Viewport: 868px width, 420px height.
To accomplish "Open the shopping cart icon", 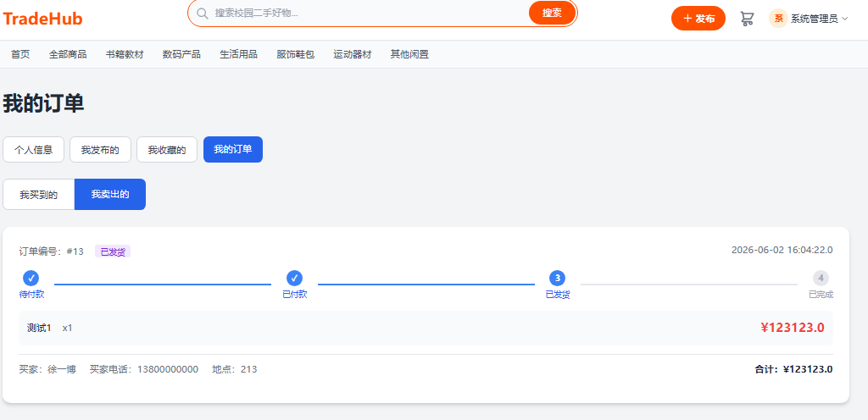I will [747, 19].
